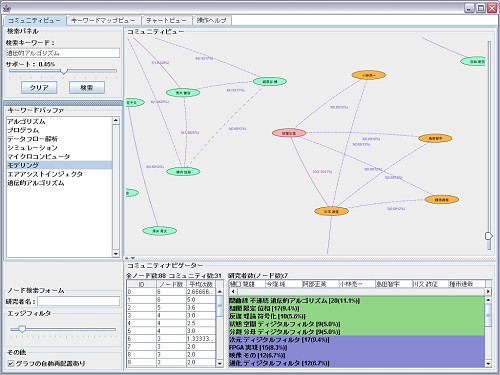
Task: Open the 操作ヘルプ tab
Action: pyautogui.click(x=212, y=20)
